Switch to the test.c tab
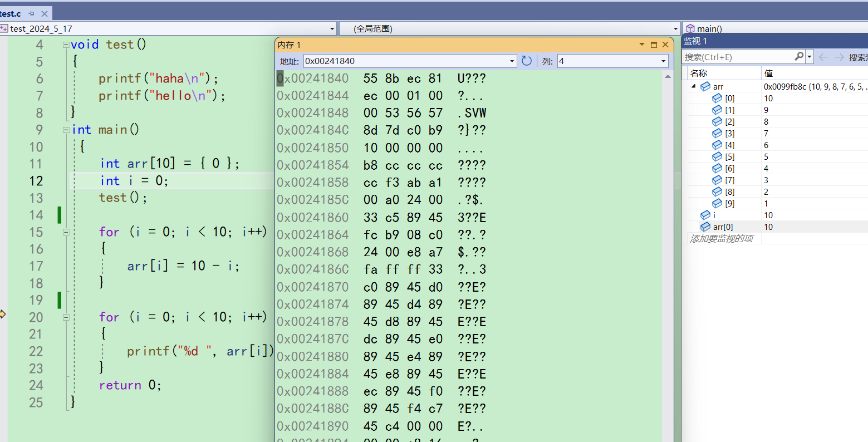This screenshot has height=442, width=868. [11, 13]
